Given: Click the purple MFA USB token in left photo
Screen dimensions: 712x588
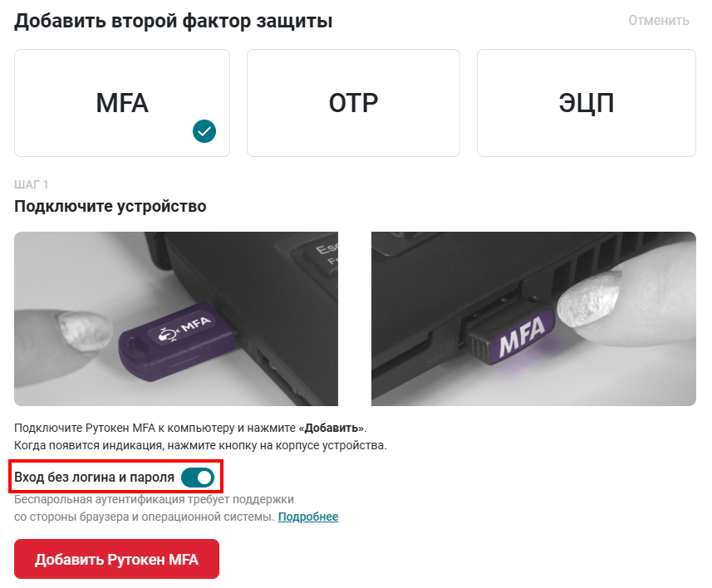Looking at the screenshot, I should coord(177,341).
